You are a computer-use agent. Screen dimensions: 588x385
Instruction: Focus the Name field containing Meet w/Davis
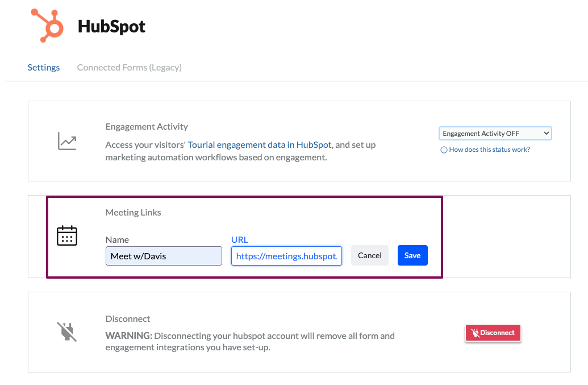pos(164,256)
